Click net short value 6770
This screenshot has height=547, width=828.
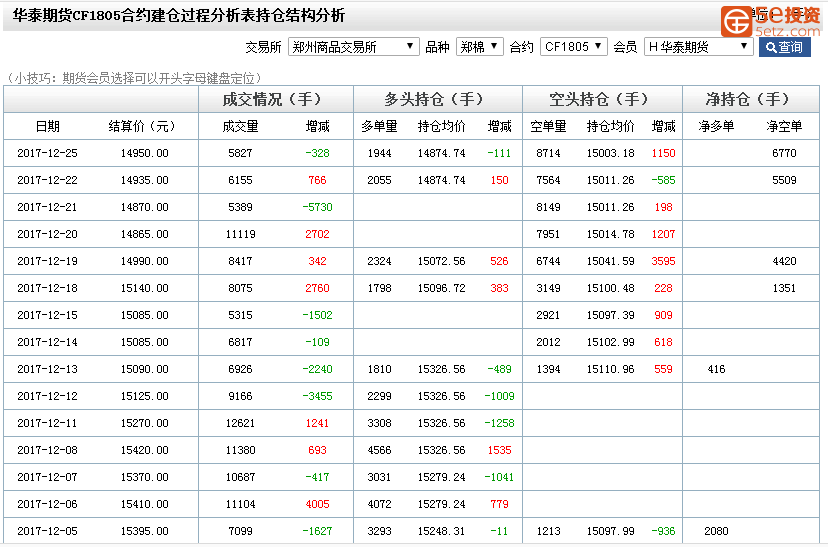point(784,153)
